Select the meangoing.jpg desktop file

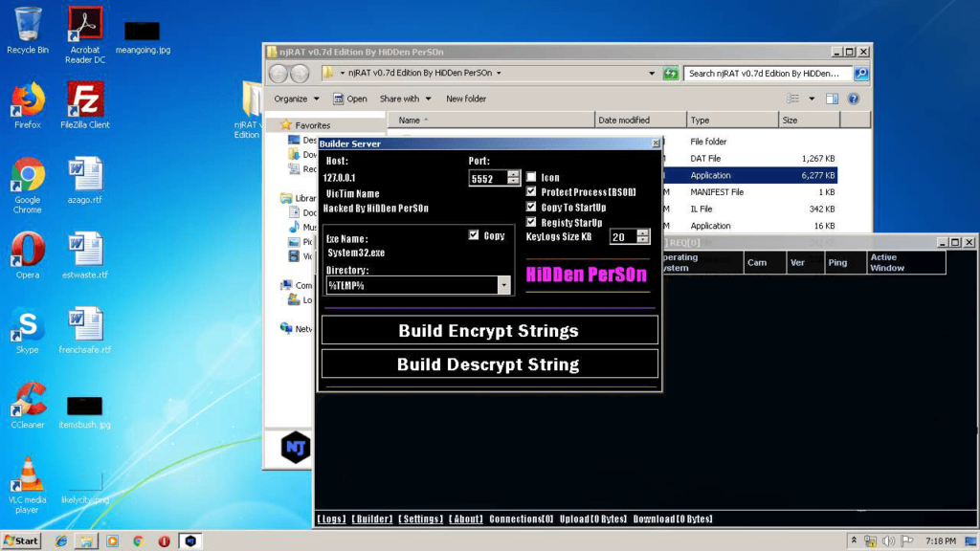143,36
